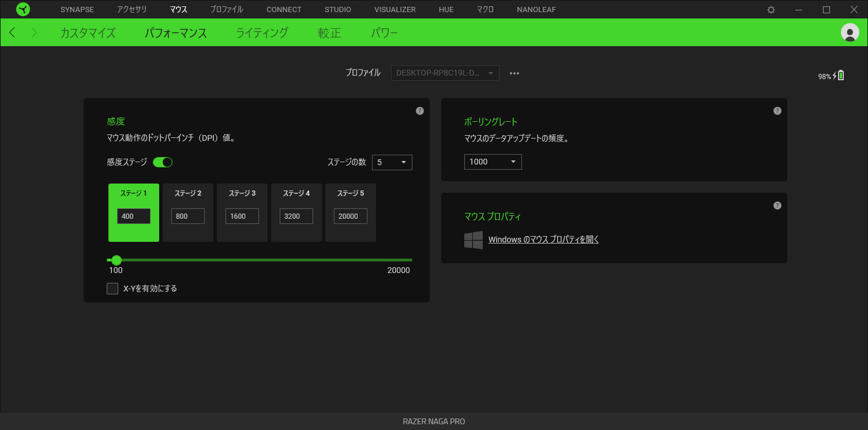Toggle the 感度ステージ switch

point(163,162)
